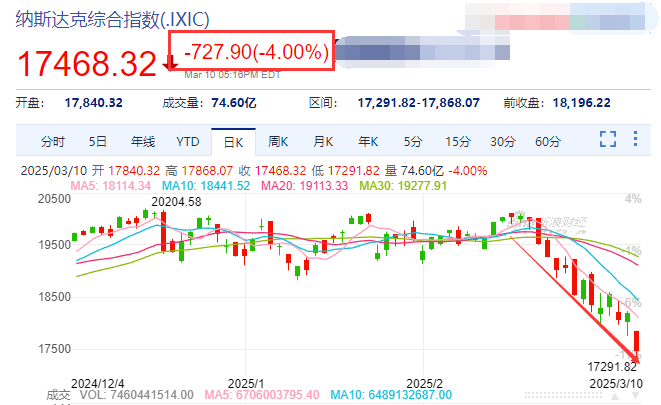Select the YTD chart tab
This screenshot has height=405, width=661.
pos(188,142)
